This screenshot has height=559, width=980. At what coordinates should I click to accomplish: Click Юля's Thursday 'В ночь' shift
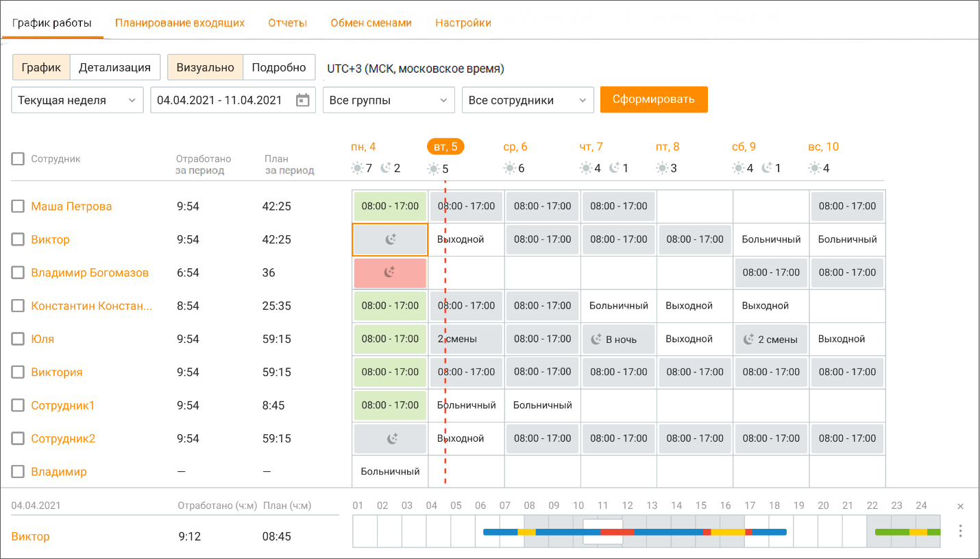[x=619, y=339]
